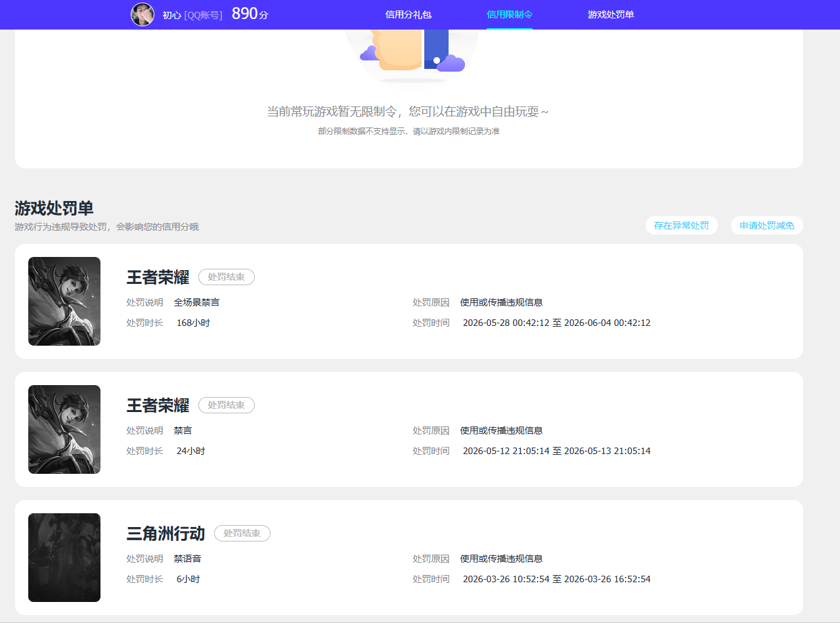Open the 信用分礼包 tab

click(x=409, y=14)
